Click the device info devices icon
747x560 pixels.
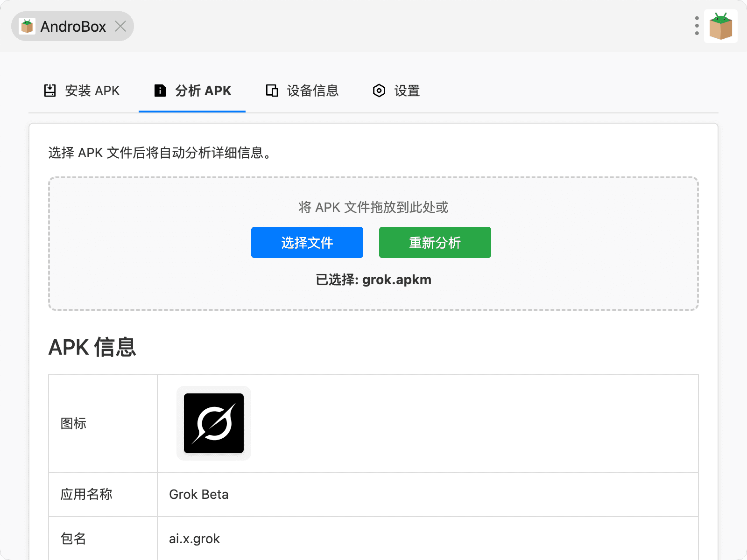272,91
